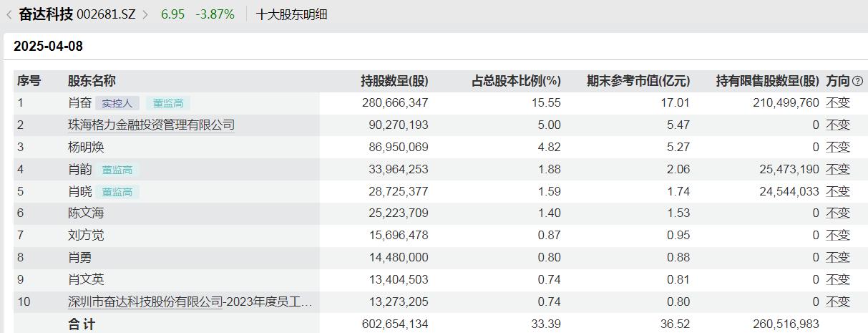Sort by 期末参考市值(亿元) column header
This screenshot has width=868, height=333.
coord(638,82)
